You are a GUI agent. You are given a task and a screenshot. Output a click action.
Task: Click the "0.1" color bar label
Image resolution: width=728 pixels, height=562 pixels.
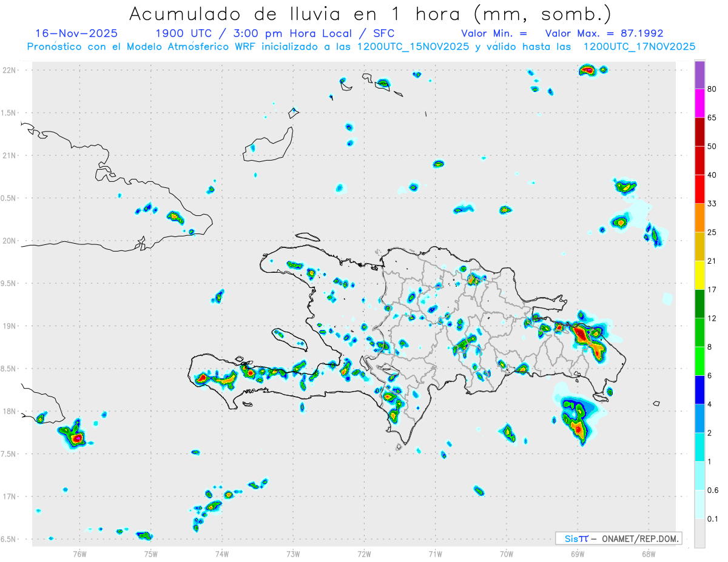[713, 519]
